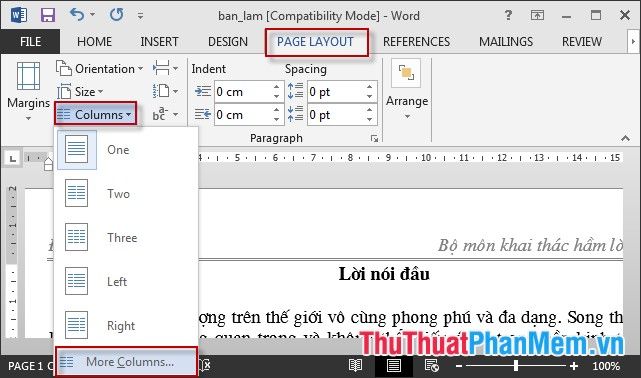Open zoom dialog via 100% label
Image resolution: width=641 pixels, height=378 pixels.
[606, 366]
